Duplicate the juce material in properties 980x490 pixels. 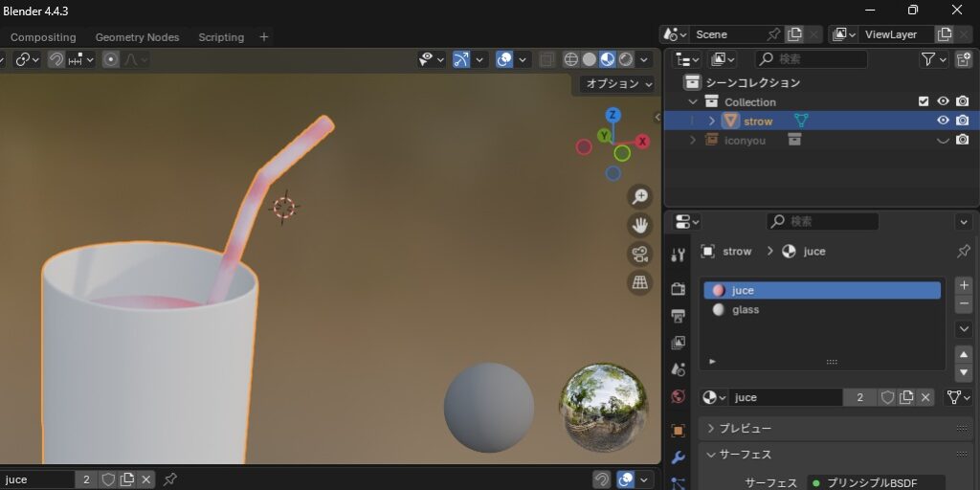point(906,397)
